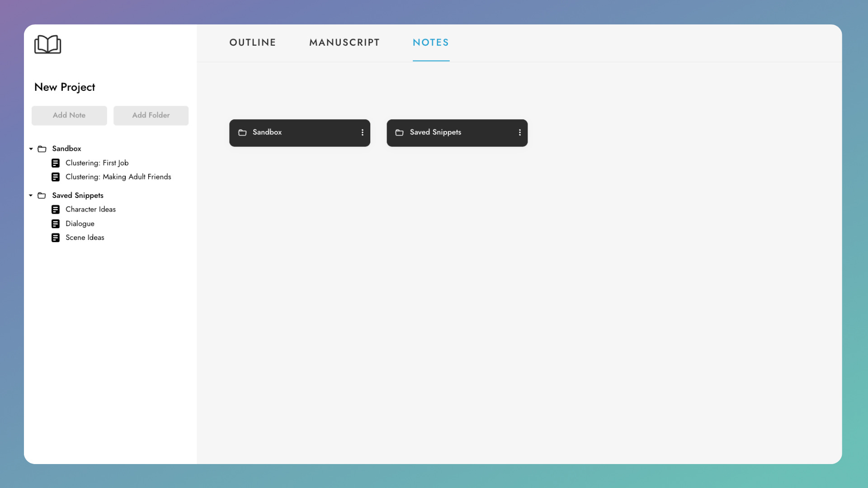Open the Sandbox card three-dot menu
This screenshot has width=868, height=488.
point(362,132)
